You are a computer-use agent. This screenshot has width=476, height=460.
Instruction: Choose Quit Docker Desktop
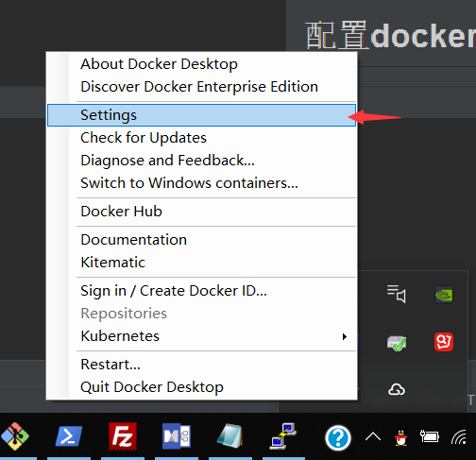click(x=152, y=387)
